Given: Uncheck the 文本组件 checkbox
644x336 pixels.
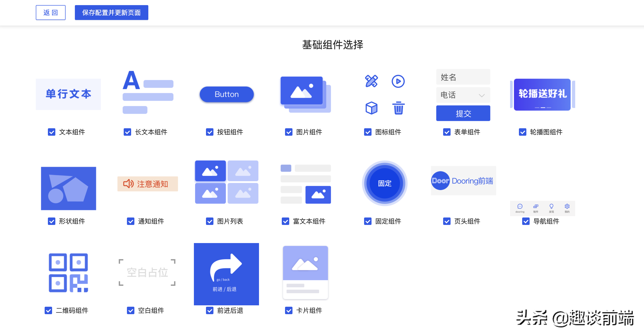Looking at the screenshot, I should (x=52, y=132).
